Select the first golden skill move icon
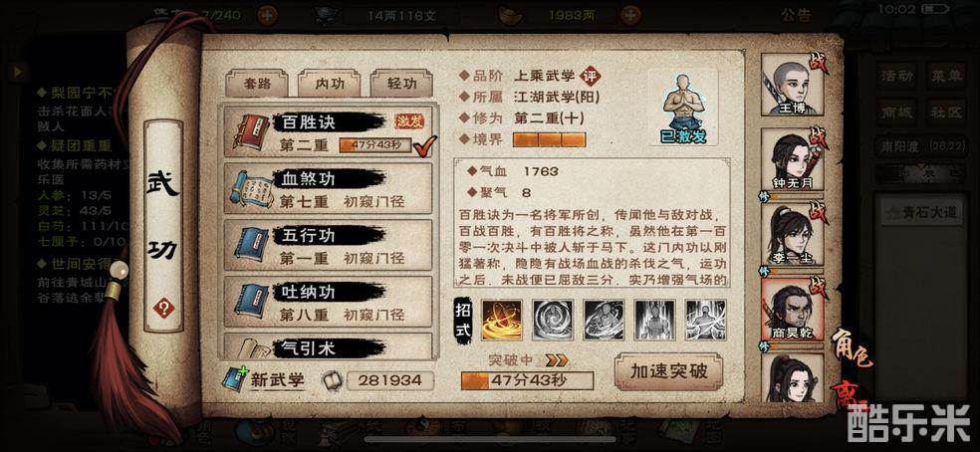Viewport: 980px width, 452px height. click(x=501, y=321)
